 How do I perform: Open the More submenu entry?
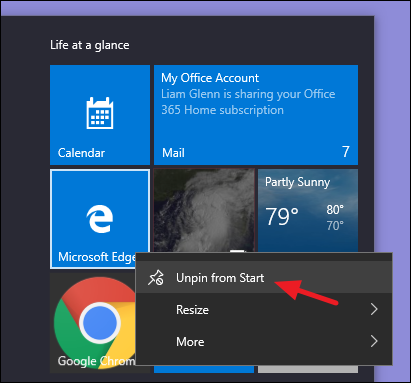tap(264, 341)
